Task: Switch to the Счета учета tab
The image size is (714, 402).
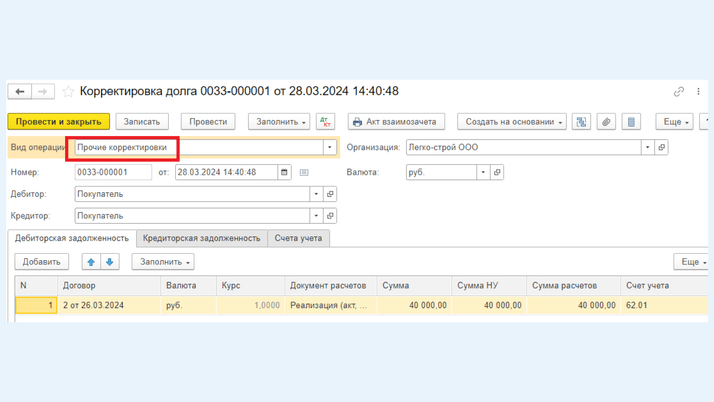Action: pos(298,238)
